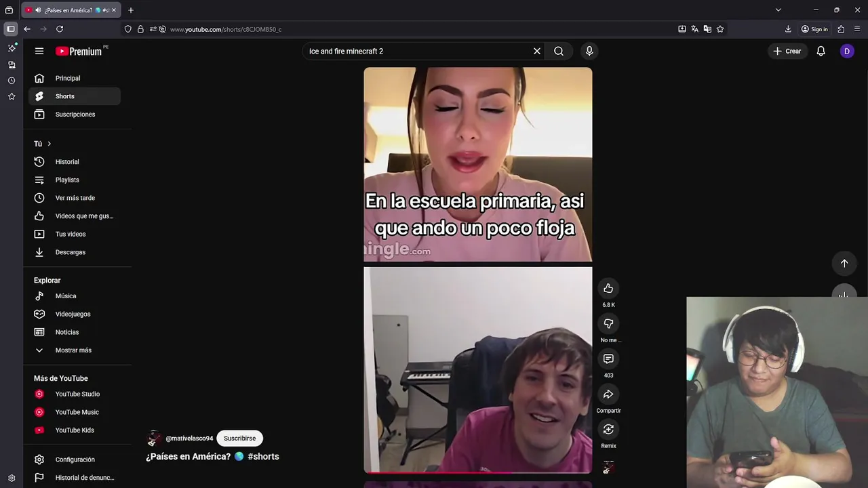
Task: Open @mativelasco94 channel avatar
Action: [153, 439]
